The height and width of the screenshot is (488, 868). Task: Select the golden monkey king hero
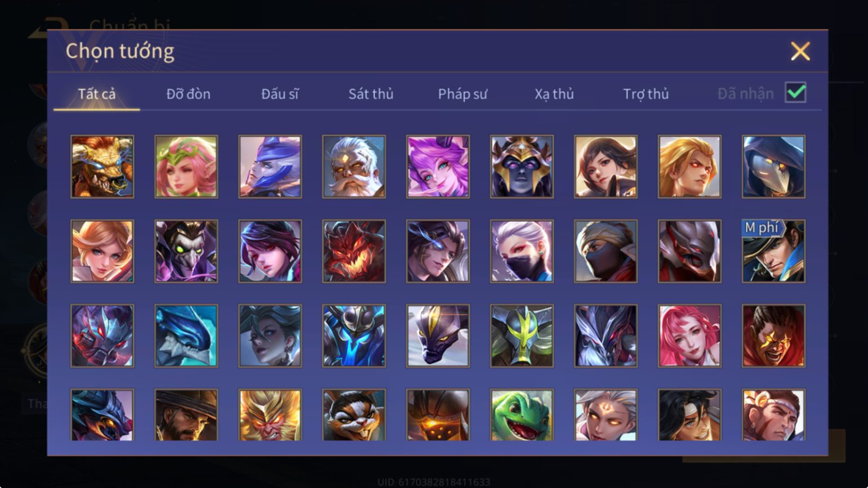coord(270,415)
